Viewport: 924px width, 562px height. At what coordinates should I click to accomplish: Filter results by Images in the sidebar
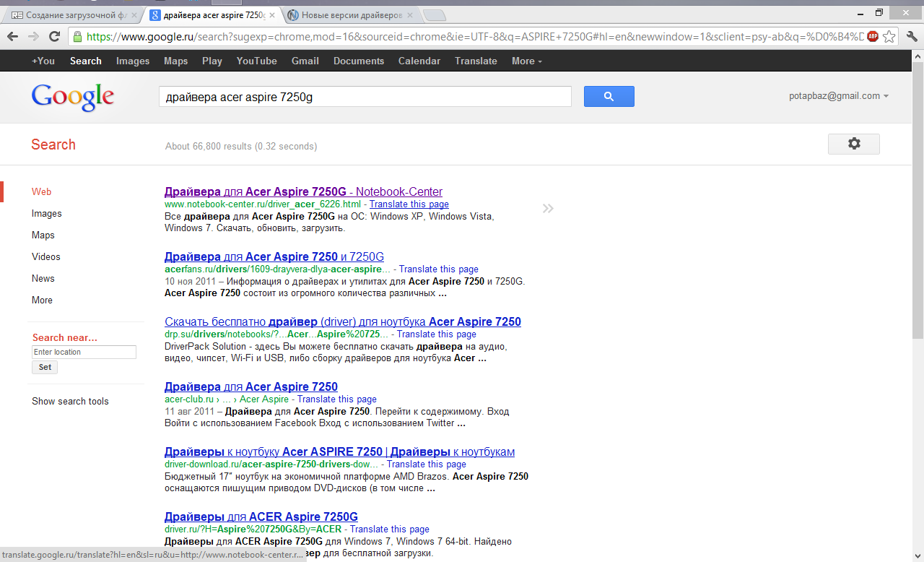[x=47, y=213]
